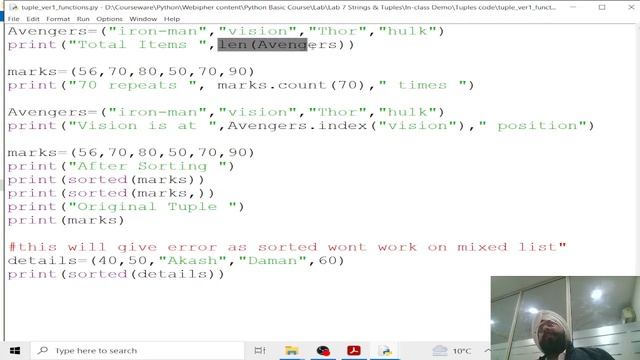This screenshot has height=360, width=640.
Task: Click the line print(marks)
Action: 66,220
